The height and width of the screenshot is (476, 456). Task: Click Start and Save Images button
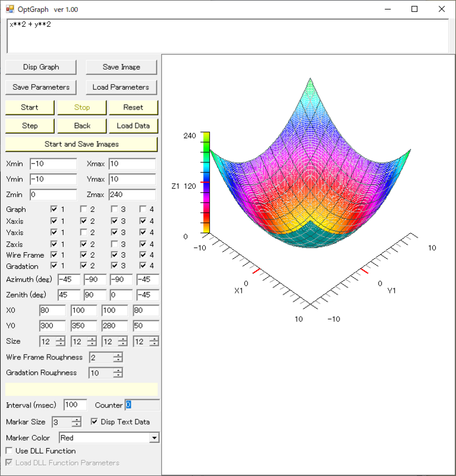click(81, 145)
